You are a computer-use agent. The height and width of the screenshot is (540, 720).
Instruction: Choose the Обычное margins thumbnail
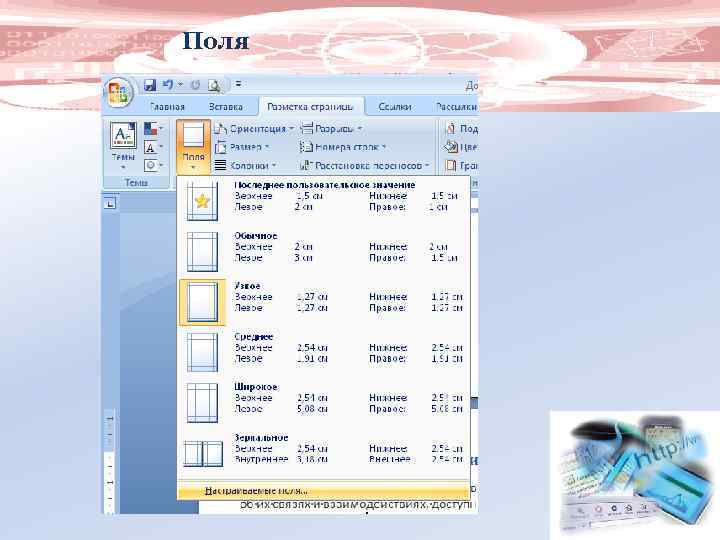pyautogui.click(x=202, y=252)
